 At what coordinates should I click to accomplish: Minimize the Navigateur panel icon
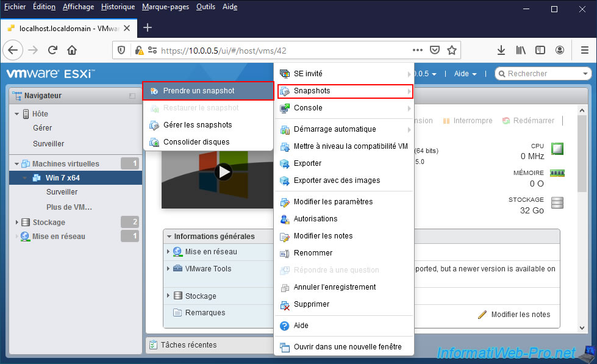pyautogui.click(x=132, y=96)
